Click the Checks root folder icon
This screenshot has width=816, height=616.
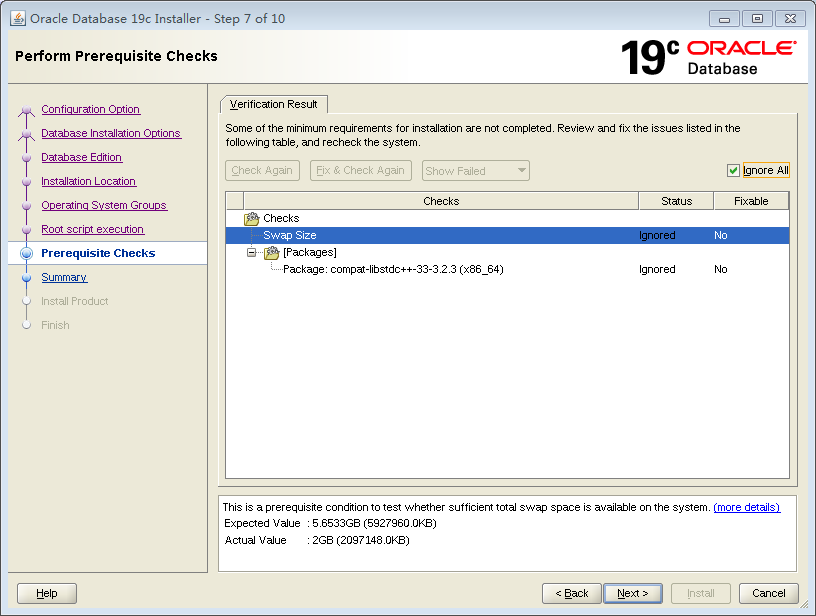click(x=252, y=218)
